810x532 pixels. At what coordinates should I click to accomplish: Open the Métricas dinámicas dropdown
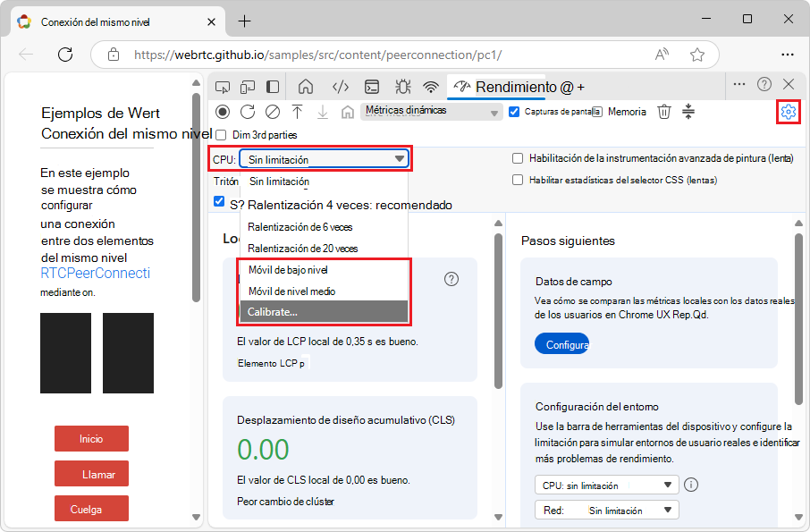click(x=431, y=112)
